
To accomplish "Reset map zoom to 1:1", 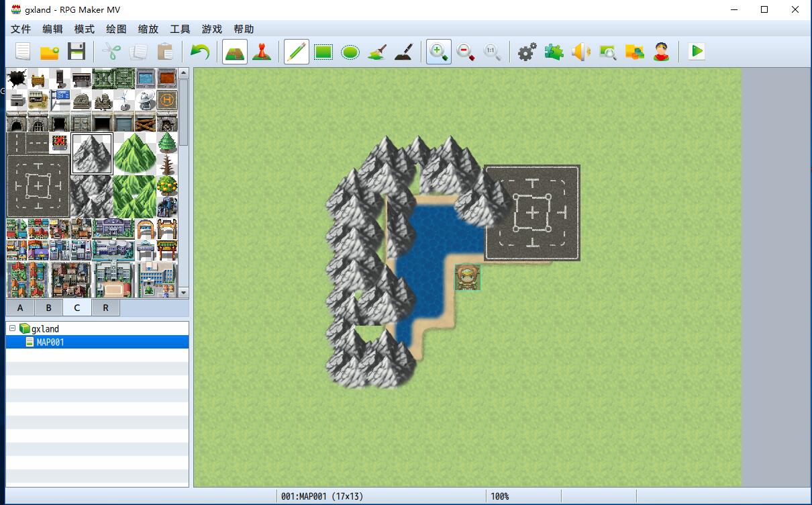I will pyautogui.click(x=492, y=52).
